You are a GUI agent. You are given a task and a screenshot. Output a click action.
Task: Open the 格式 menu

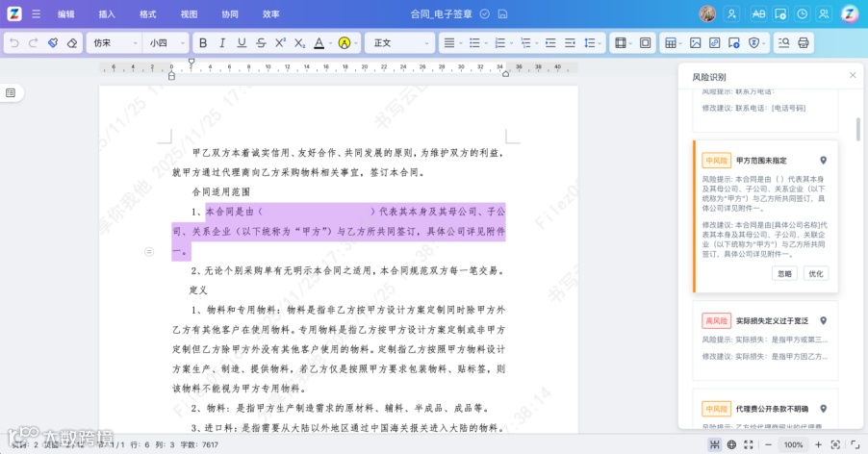click(148, 14)
